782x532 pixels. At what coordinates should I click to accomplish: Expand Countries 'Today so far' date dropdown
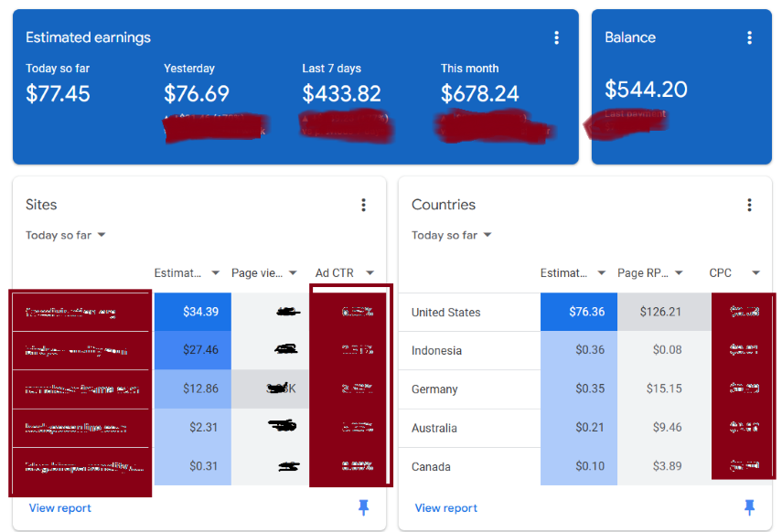tap(452, 235)
